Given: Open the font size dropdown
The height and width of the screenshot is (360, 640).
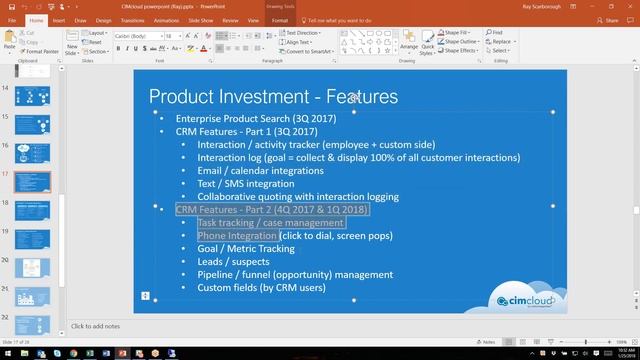Looking at the screenshot, I should [x=180, y=36].
